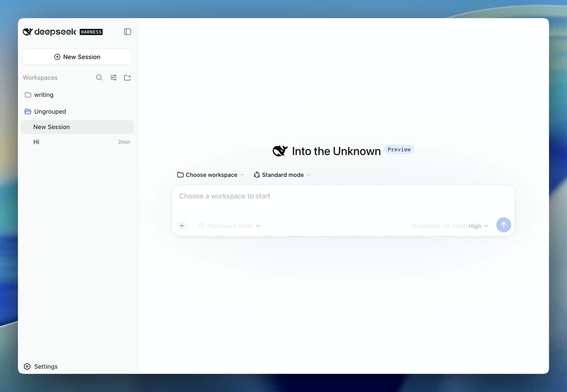Image resolution: width=567 pixels, height=392 pixels.
Task: Toggle the sidebar collapse icon
Action: 127,32
